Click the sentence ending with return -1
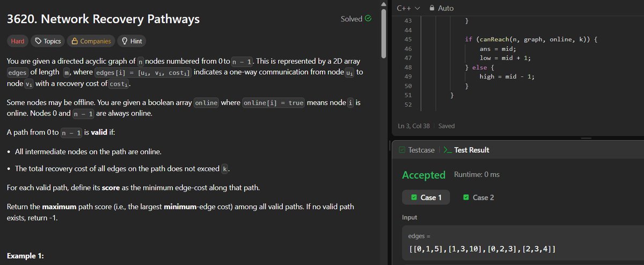Screen dimensions: 644x265 point(180,212)
